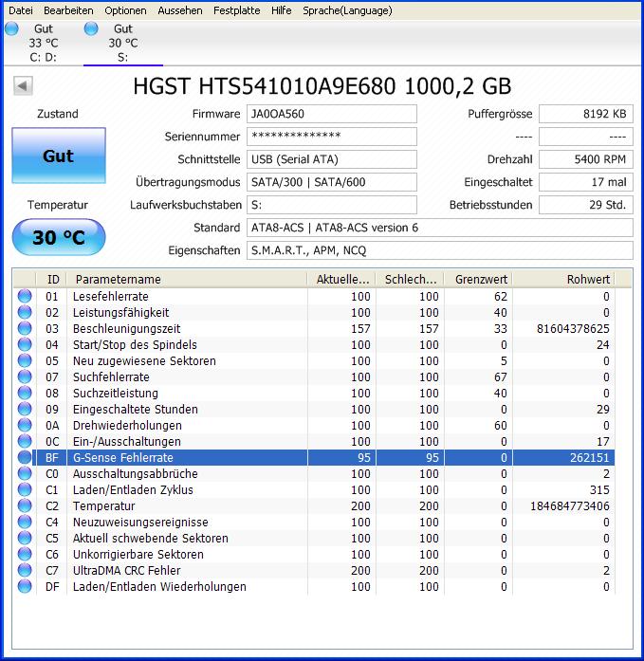Select the UltraDMA CRC Fehler name
Viewport: 644px width, 661px height.
click(126, 570)
